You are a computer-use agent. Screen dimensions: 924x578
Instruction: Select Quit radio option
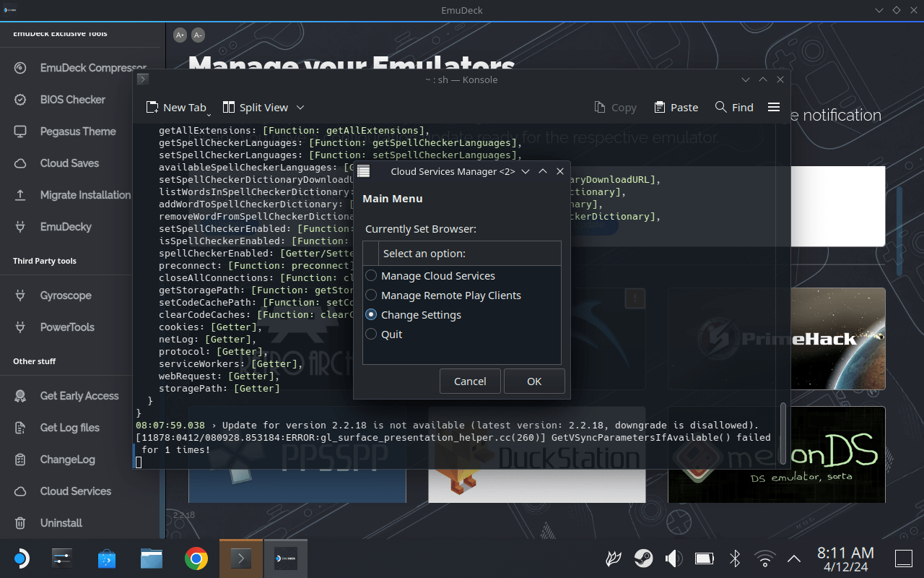[x=384, y=335]
